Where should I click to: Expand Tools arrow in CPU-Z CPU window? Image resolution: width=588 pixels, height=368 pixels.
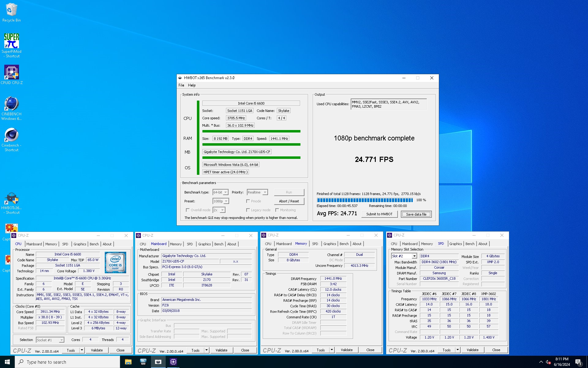tap(82, 350)
